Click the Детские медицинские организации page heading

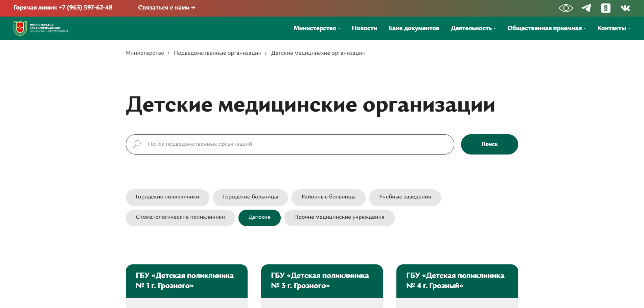(310, 105)
